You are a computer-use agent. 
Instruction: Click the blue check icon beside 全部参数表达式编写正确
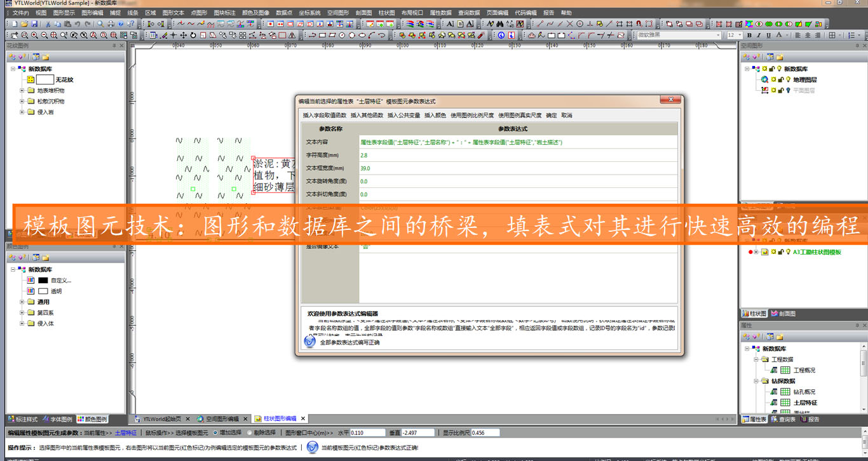pyautogui.click(x=310, y=342)
